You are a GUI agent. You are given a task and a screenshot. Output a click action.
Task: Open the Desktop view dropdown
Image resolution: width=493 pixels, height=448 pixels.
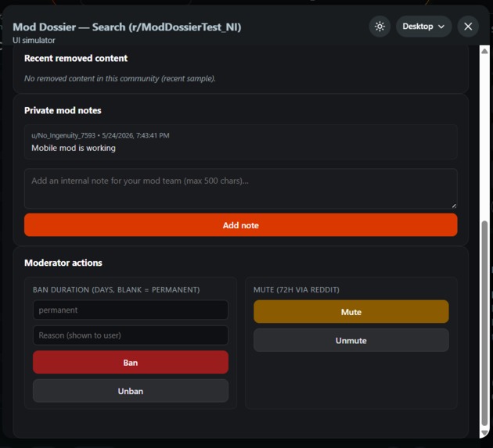tap(423, 27)
